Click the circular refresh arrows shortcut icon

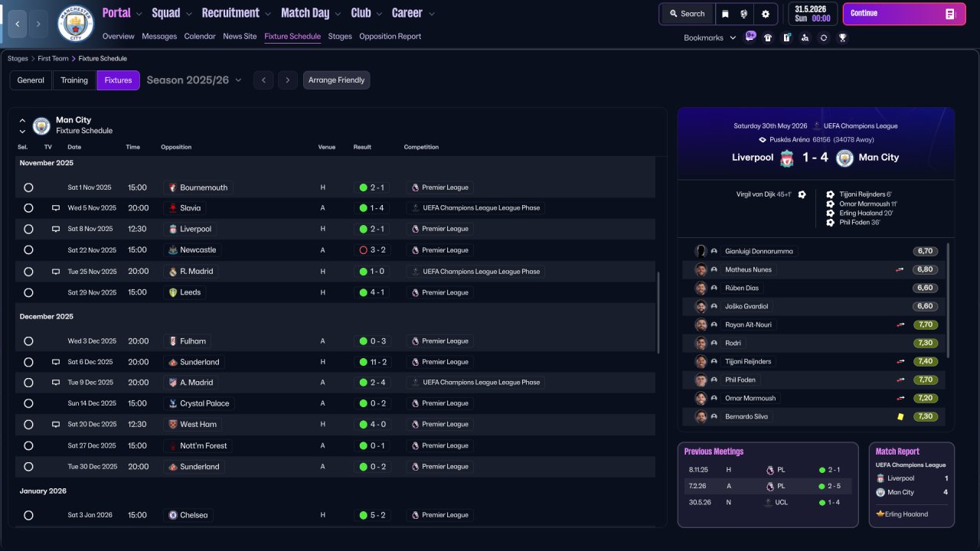point(824,37)
